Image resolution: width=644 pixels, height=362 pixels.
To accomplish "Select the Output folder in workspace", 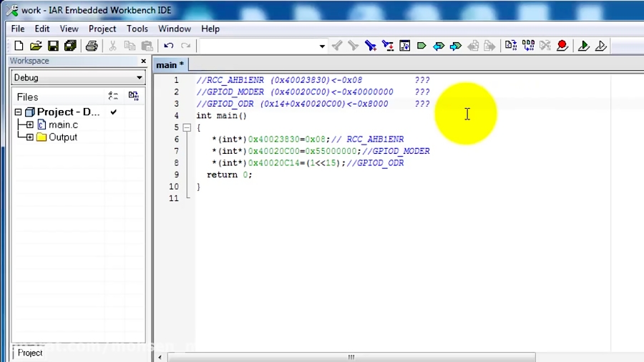I will (x=63, y=137).
